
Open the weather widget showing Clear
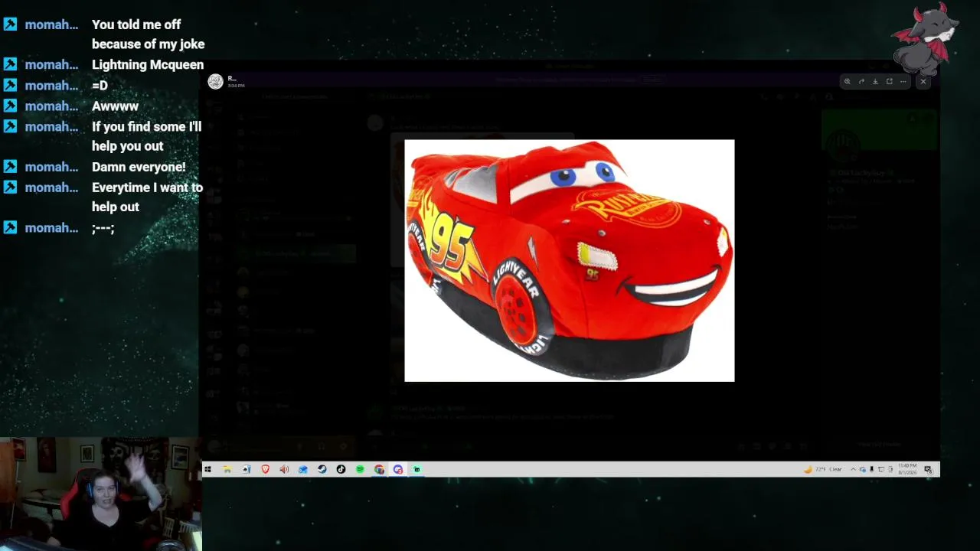pos(822,469)
